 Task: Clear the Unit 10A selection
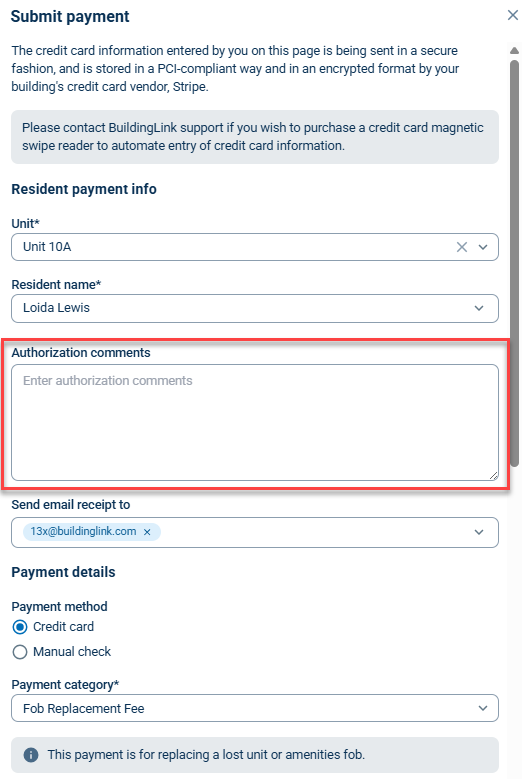point(461,247)
